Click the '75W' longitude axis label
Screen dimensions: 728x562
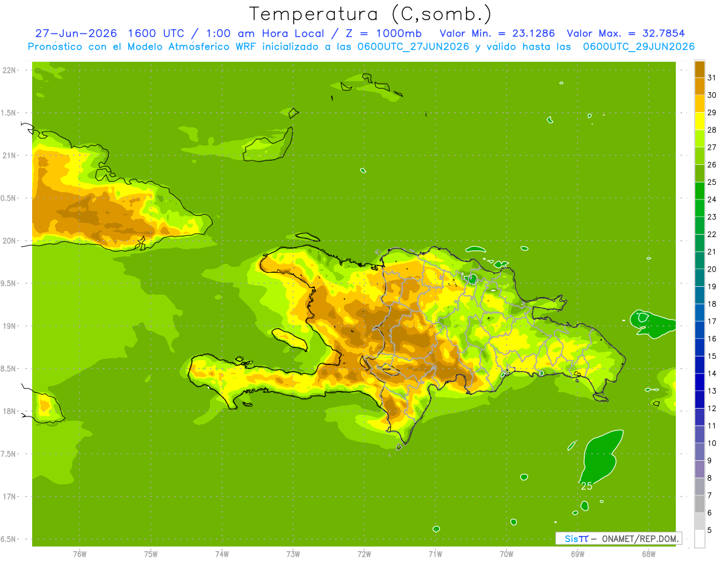(x=151, y=554)
